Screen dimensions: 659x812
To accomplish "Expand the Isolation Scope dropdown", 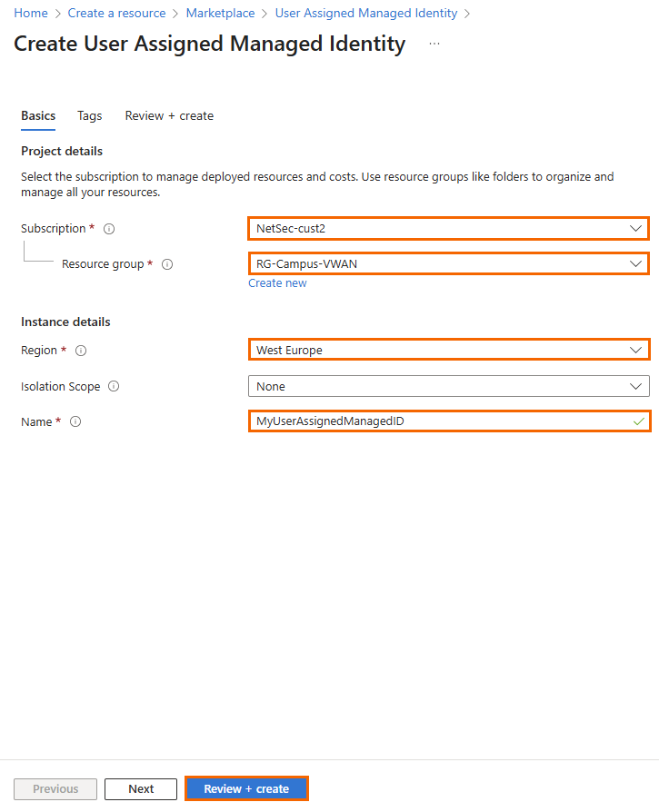I will pos(636,386).
